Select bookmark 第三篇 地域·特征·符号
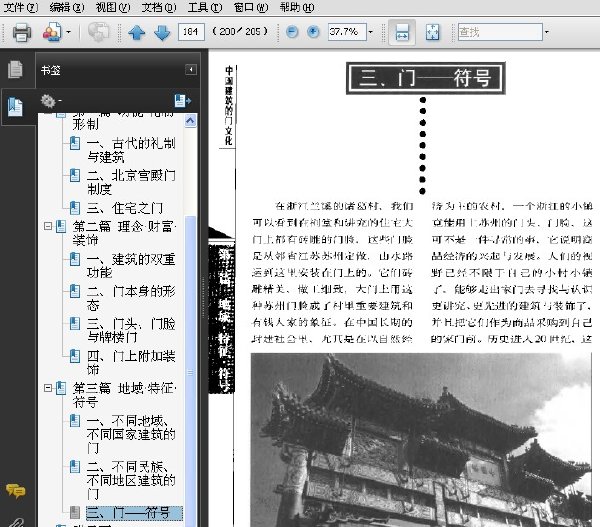The image size is (600, 527). [x=125, y=395]
